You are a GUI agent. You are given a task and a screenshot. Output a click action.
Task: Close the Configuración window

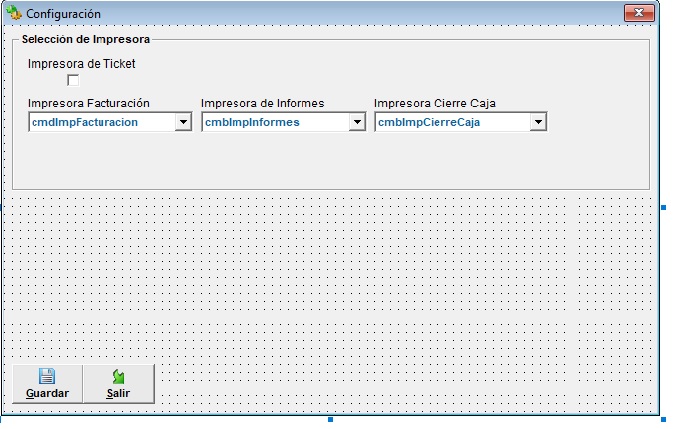pos(638,14)
